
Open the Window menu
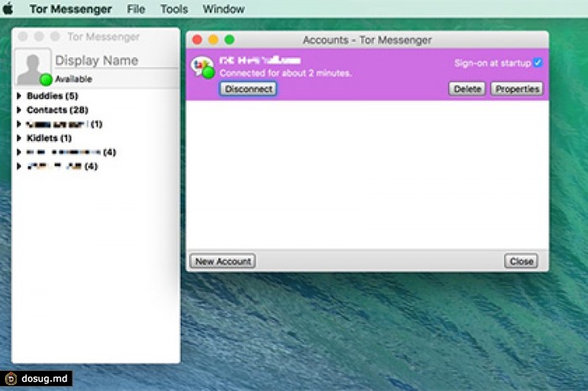[x=223, y=9]
